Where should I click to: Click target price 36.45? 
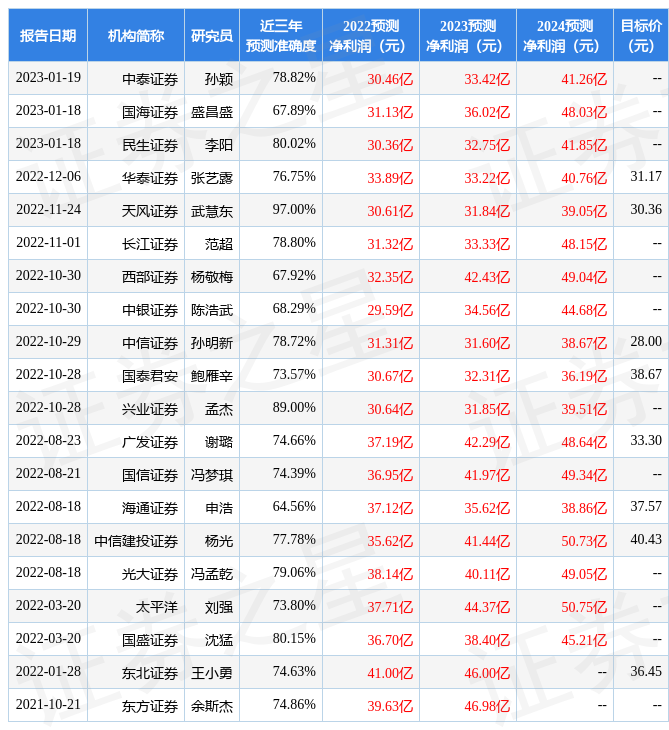tap(646, 672)
